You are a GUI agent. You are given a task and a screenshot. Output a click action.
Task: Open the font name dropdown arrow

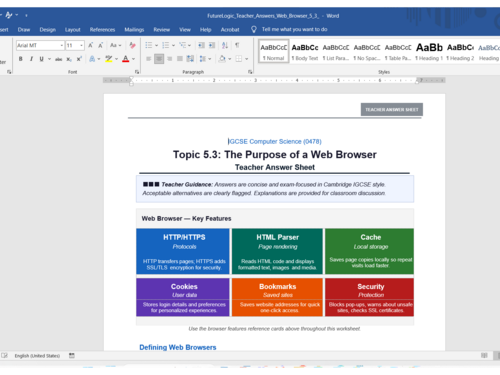pos(62,45)
